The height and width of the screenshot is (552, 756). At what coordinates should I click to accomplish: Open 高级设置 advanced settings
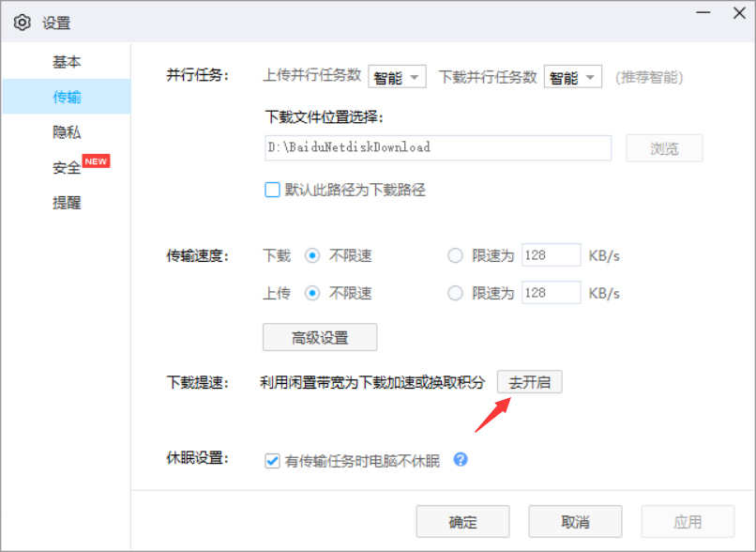coord(320,337)
